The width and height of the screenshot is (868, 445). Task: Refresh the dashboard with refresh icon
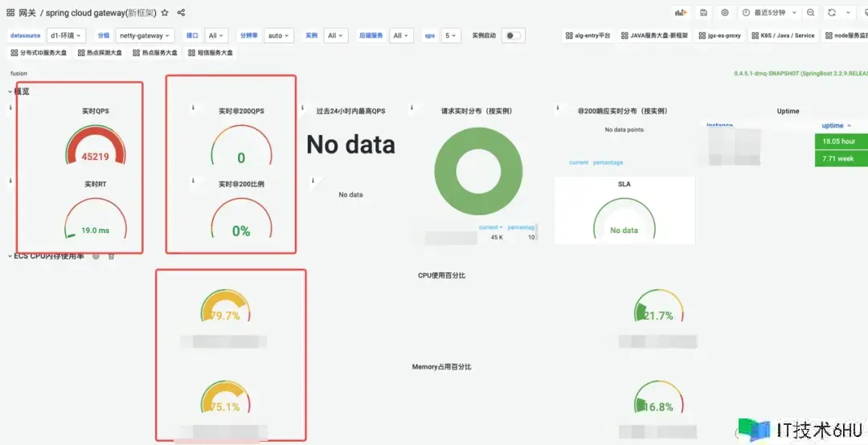[x=832, y=13]
